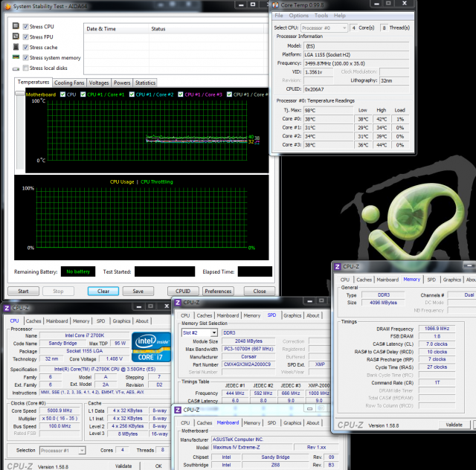The width and height of the screenshot is (476, 470).
Task: Click the Validate button in bottom-left CPU-Z
Action: 123,466
